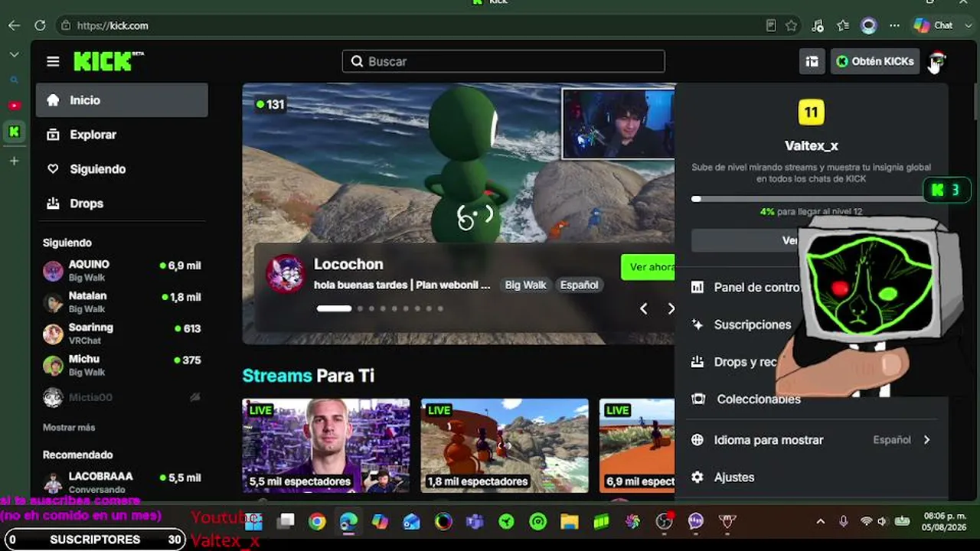This screenshot has width=980, height=551.
Task: Add a new vertical tab with plus
Action: pos(14,161)
